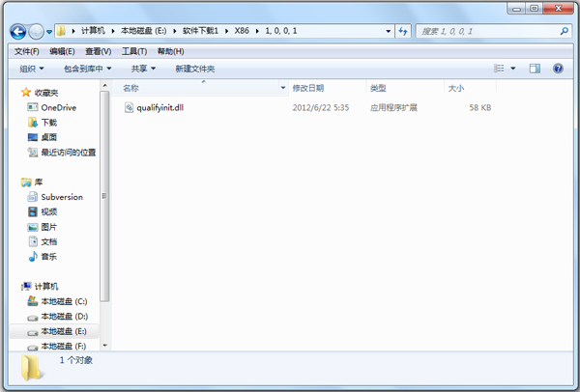Open Subversion library in navigation pane

click(61, 197)
